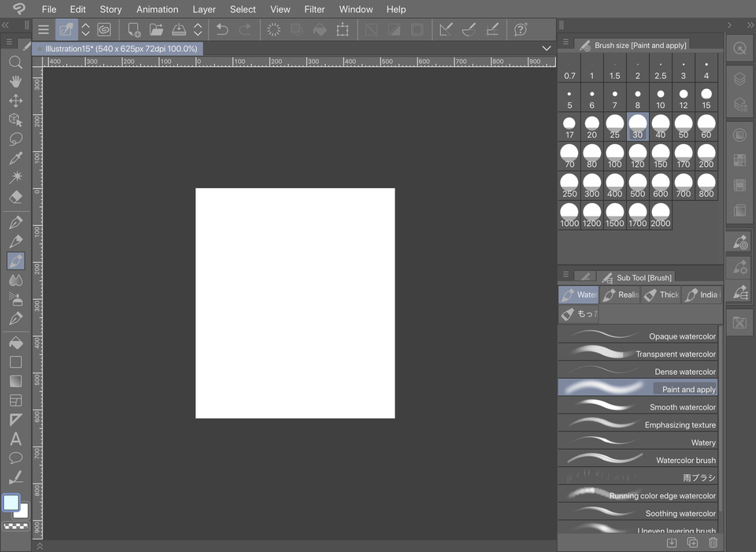This screenshot has height=552, width=756.
Task: Open the File menu
Action: [x=49, y=9]
